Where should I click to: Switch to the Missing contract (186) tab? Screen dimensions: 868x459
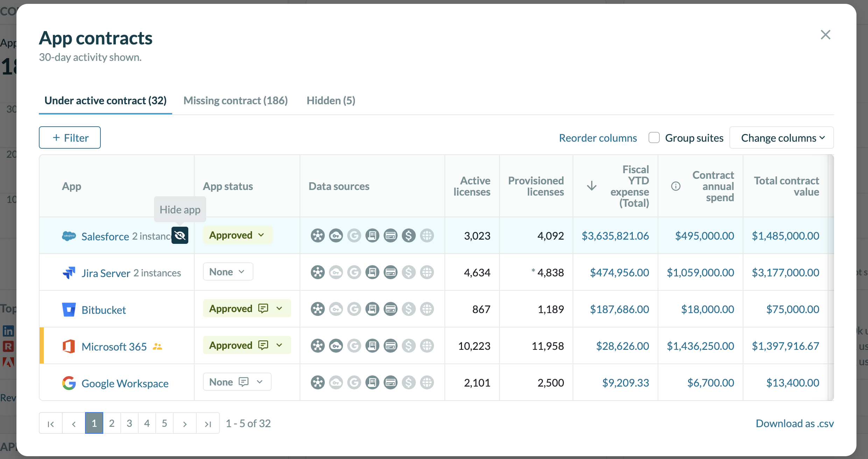(236, 101)
